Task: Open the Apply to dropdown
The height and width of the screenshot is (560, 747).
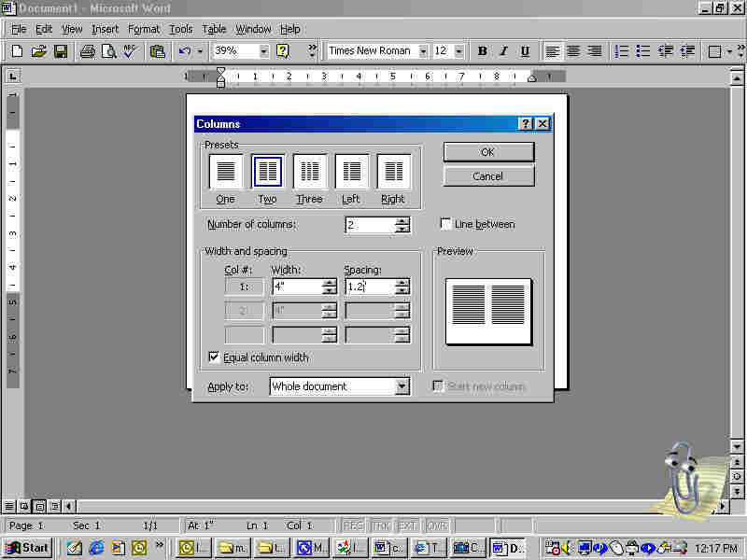Action: tap(402, 386)
